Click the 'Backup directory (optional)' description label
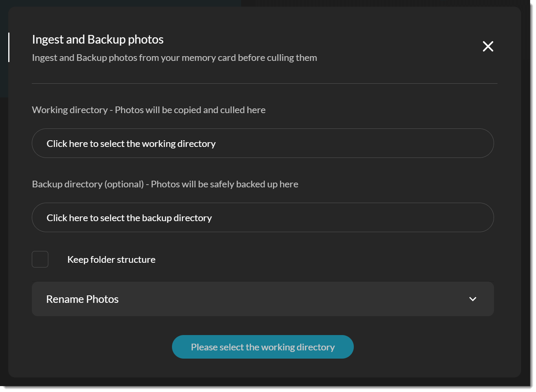536x392 pixels. (x=165, y=184)
